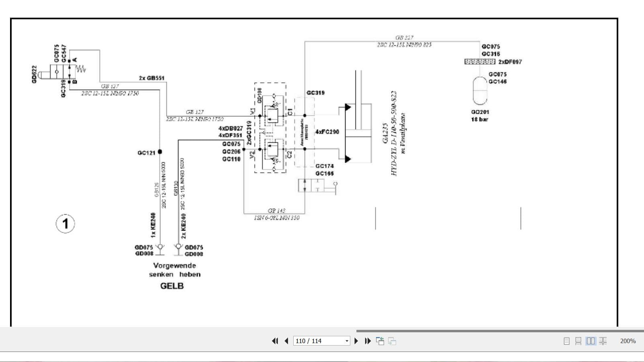Jump to the last page
The height and width of the screenshot is (362, 644).
(x=368, y=341)
